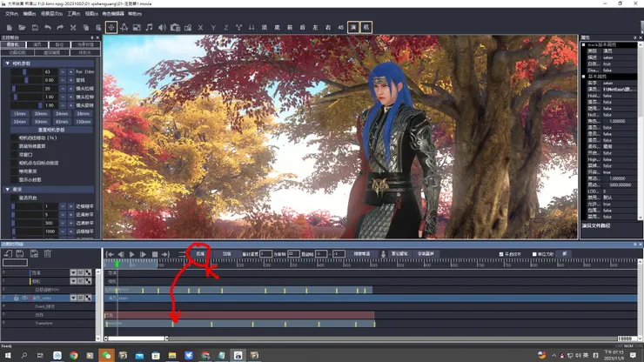Undo the last action

coord(48,28)
